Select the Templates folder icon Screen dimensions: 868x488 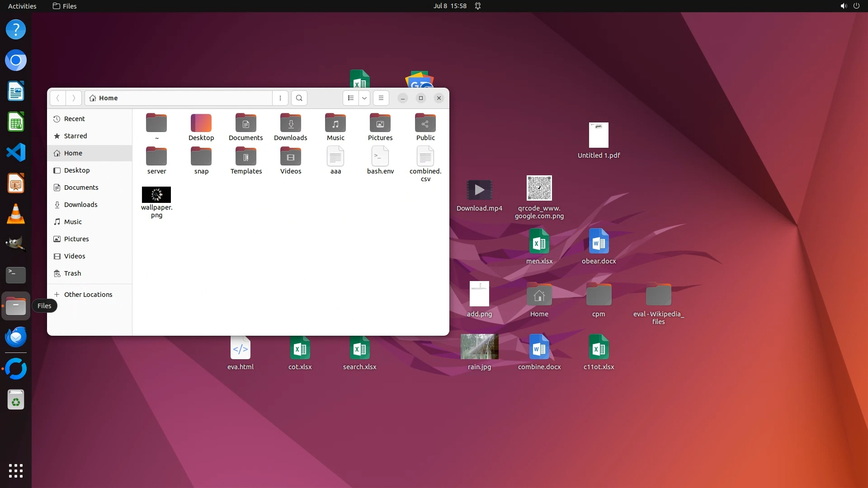246,157
